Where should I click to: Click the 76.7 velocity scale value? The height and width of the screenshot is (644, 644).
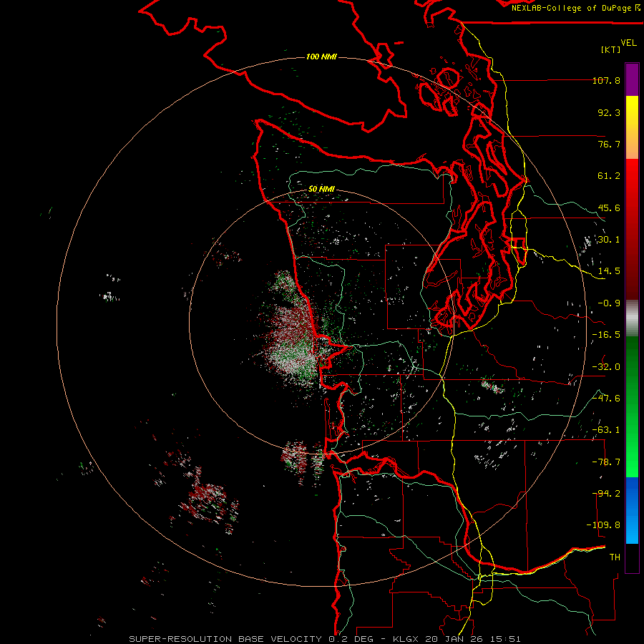coord(609,144)
